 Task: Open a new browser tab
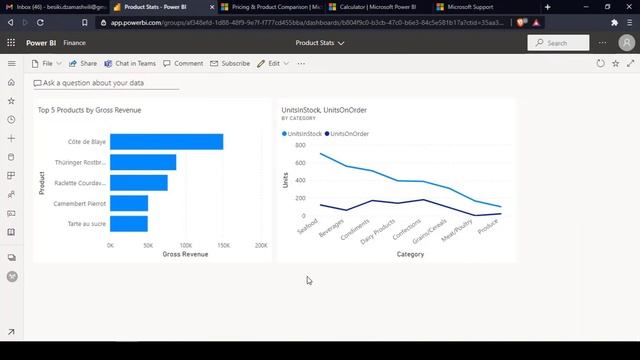pos(547,7)
